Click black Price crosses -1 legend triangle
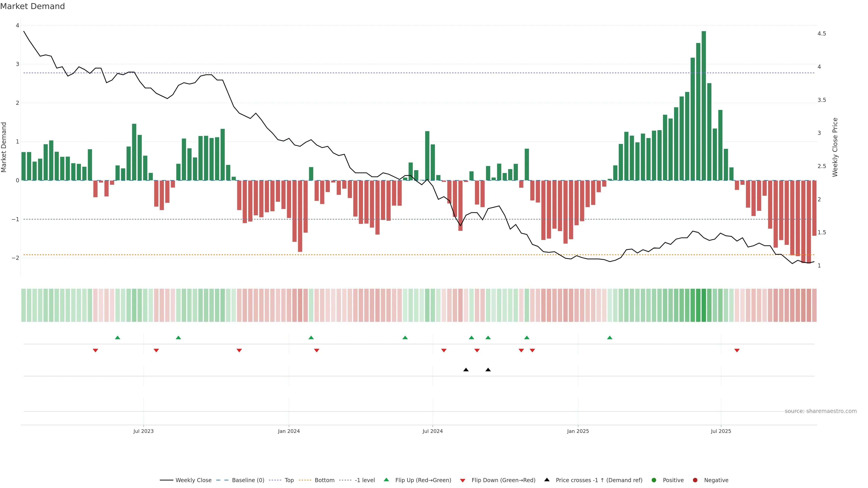868x488 pixels. [x=547, y=480]
